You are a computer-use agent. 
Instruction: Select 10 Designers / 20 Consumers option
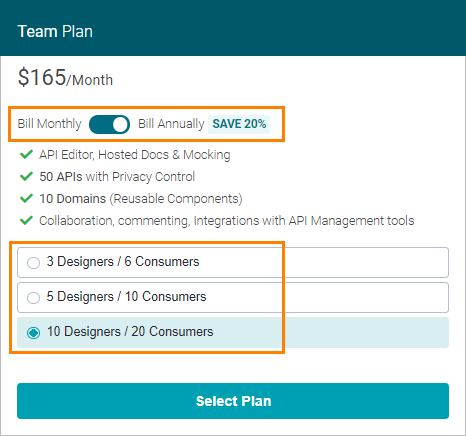point(233,332)
